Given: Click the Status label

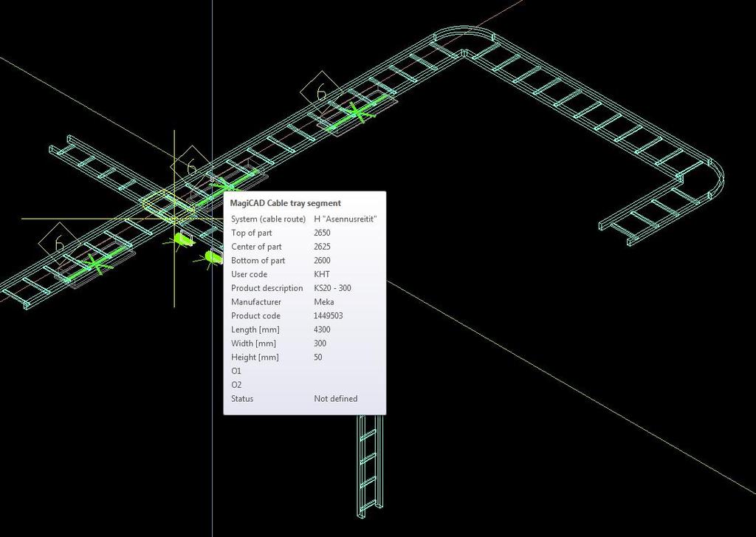Looking at the screenshot, I should [242, 399].
